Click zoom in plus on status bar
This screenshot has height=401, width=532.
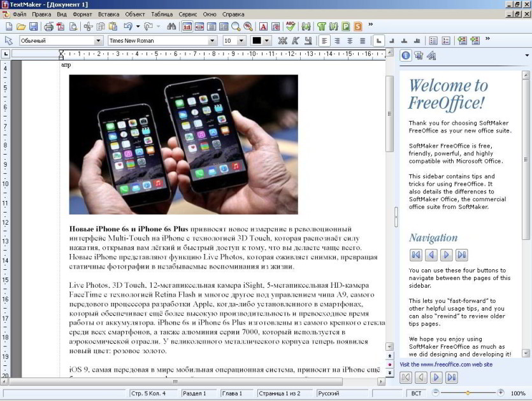[500, 393]
